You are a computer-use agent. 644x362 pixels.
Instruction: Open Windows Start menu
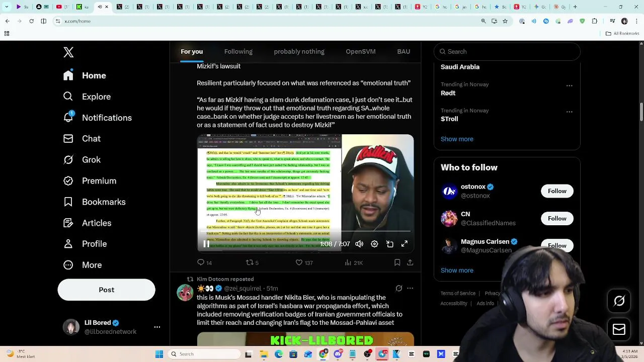159,354
